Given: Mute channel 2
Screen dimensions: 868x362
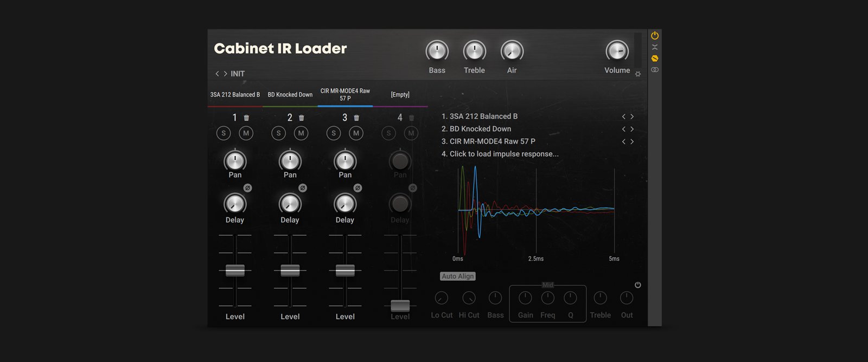Looking at the screenshot, I should pos(301,133).
